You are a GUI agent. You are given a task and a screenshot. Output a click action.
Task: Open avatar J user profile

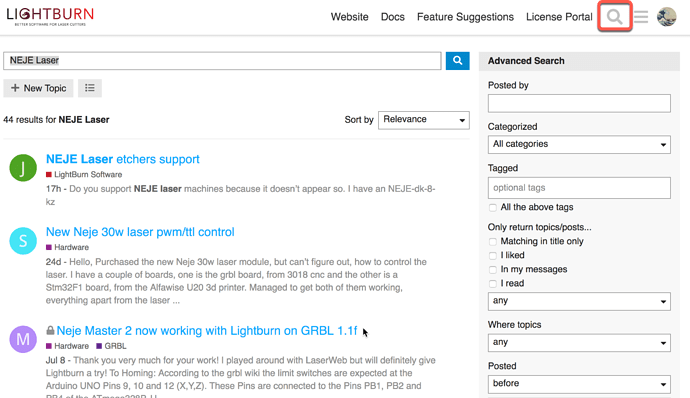pyautogui.click(x=23, y=168)
